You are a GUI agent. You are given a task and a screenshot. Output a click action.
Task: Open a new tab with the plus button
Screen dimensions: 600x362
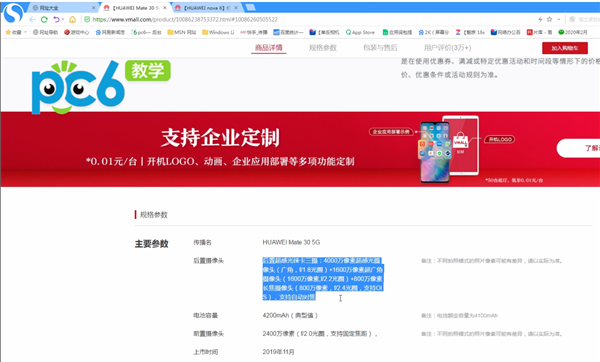click(x=250, y=7)
